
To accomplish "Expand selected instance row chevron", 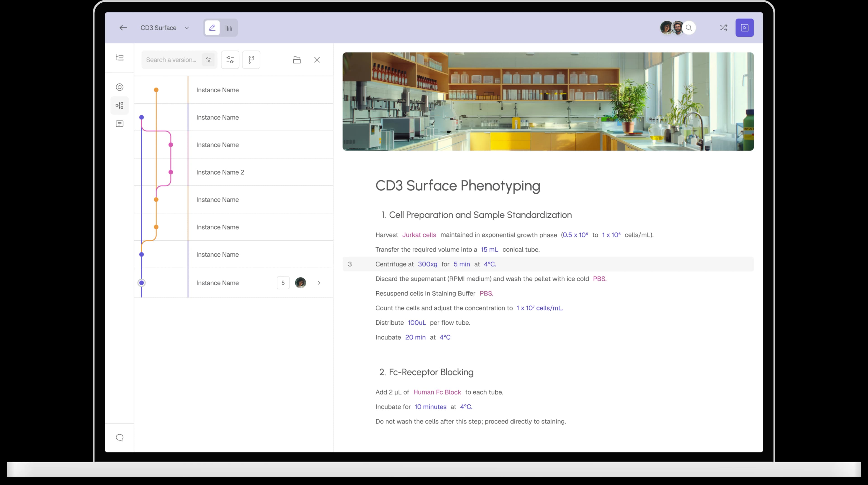I will (x=319, y=283).
